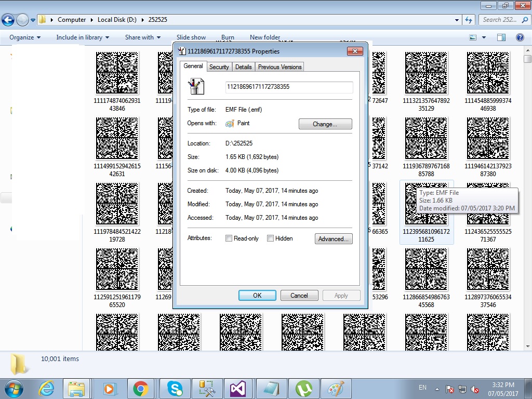Click the 252525 folder breadcrumb
The width and height of the screenshot is (532, 399).
click(158, 20)
